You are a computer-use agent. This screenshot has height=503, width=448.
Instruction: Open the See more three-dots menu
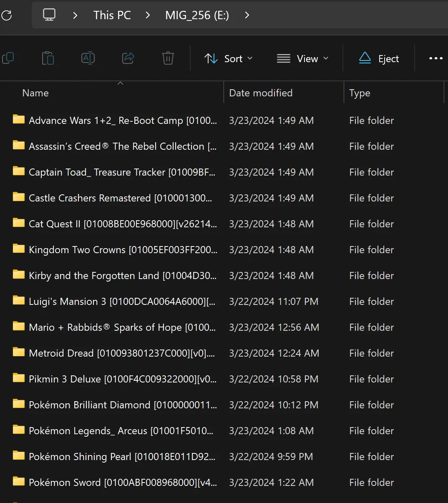436,58
